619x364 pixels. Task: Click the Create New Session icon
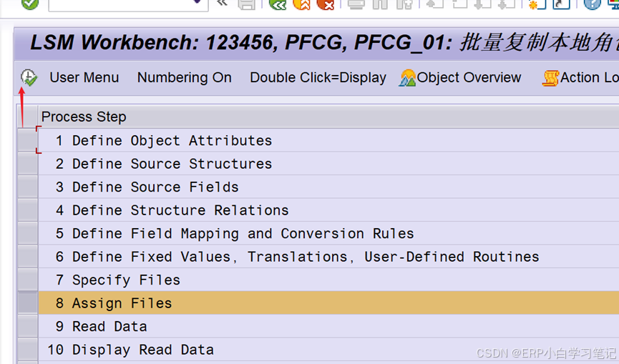coord(537,4)
